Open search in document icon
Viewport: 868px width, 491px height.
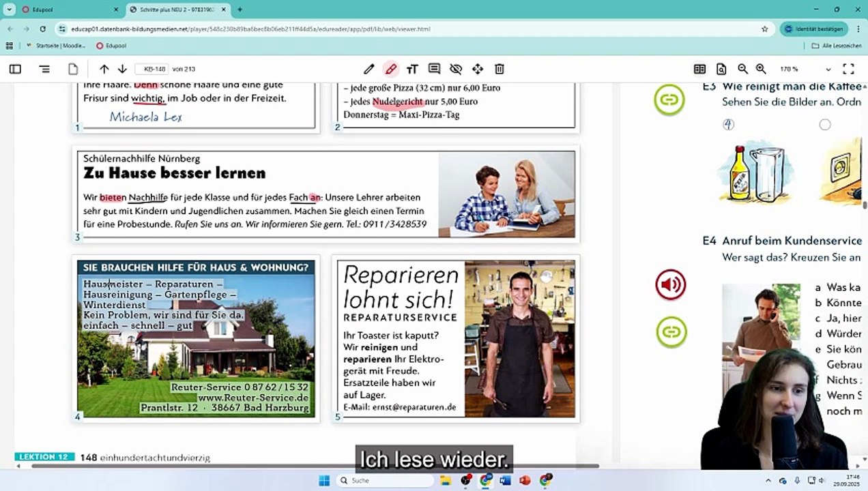[x=721, y=69]
